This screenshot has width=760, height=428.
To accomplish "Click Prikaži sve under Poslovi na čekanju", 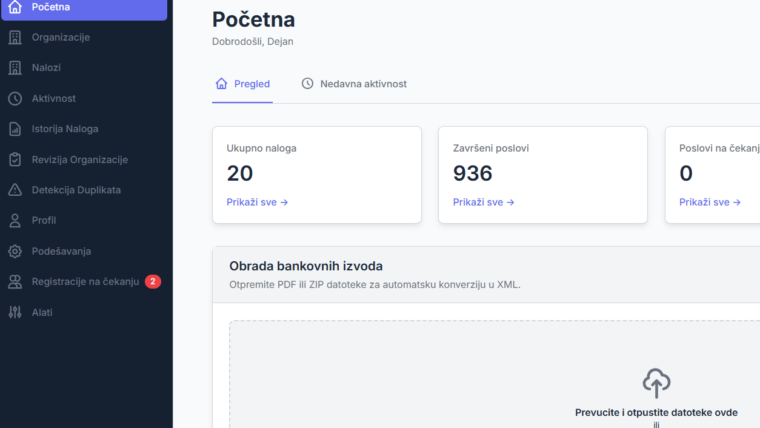I will 709,202.
